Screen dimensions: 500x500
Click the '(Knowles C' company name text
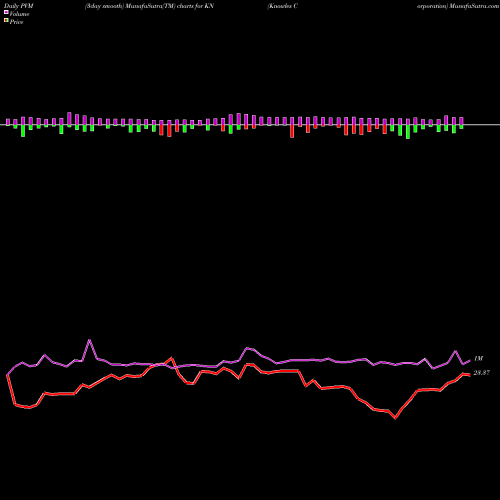click(x=282, y=6)
